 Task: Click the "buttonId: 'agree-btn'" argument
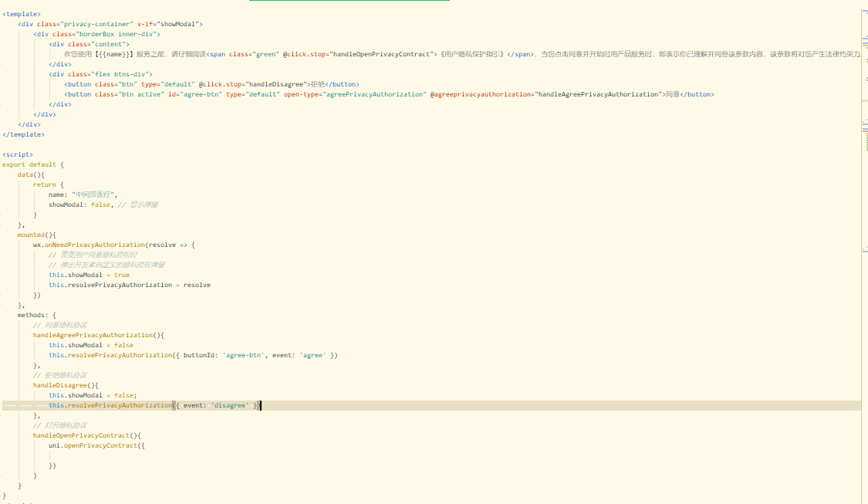(224, 355)
